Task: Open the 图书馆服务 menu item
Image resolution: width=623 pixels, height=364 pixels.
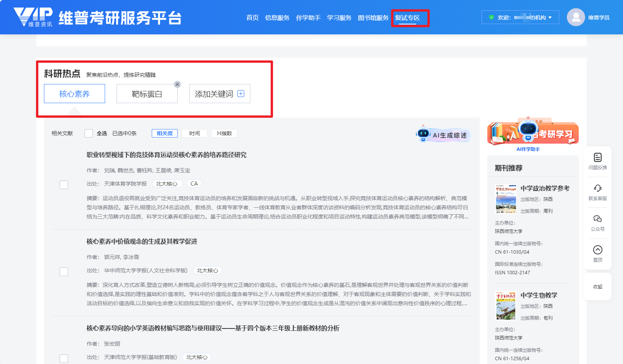Action: click(373, 18)
